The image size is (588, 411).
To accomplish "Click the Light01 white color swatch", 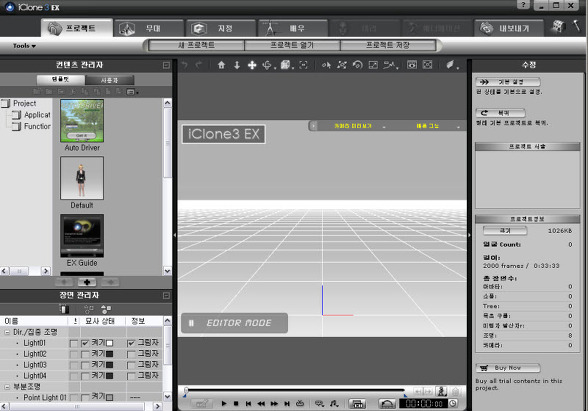I will (x=110, y=343).
